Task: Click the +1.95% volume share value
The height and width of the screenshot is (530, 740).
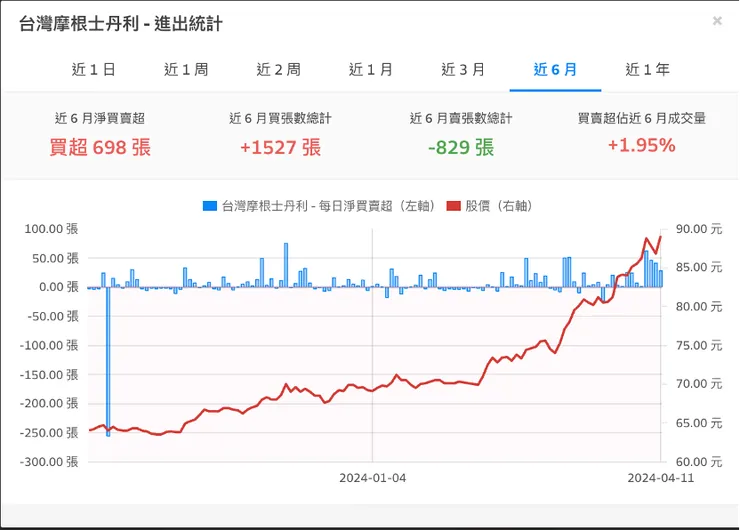Action: pyautogui.click(x=641, y=145)
